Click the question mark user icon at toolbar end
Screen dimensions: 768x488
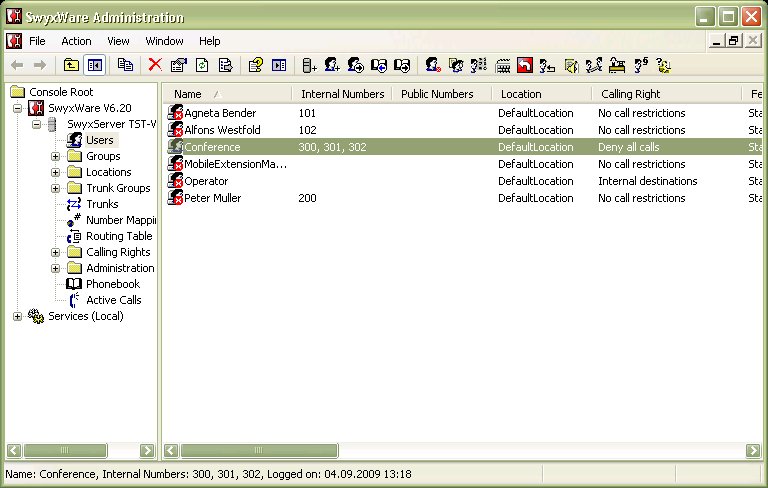click(x=664, y=65)
